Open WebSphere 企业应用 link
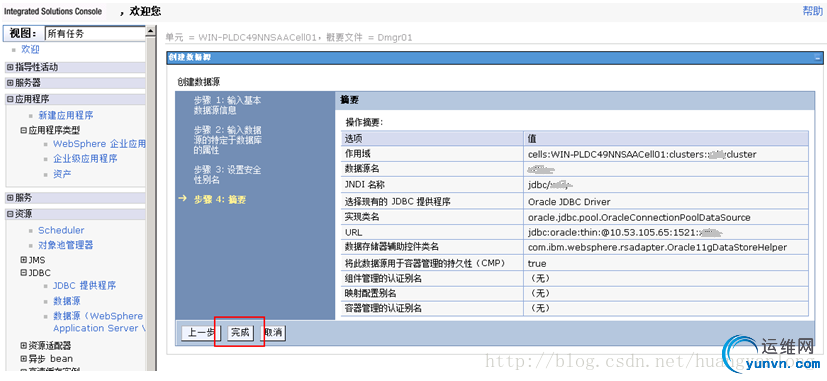The image size is (827, 381). (x=99, y=144)
